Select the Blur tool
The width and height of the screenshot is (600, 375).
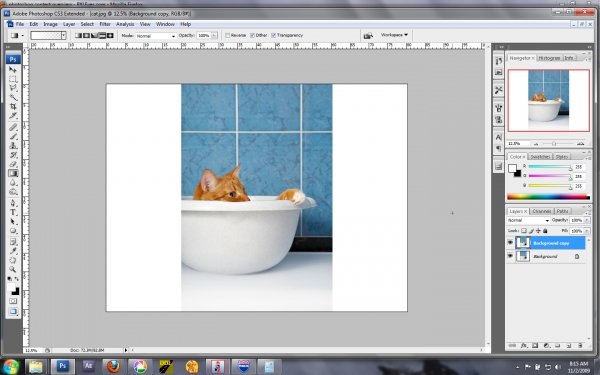tap(13, 183)
